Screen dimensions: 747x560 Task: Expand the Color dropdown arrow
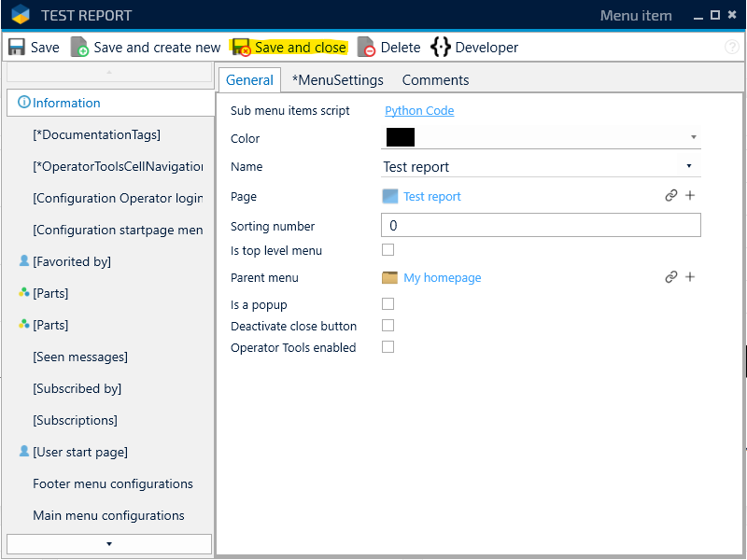point(694,137)
